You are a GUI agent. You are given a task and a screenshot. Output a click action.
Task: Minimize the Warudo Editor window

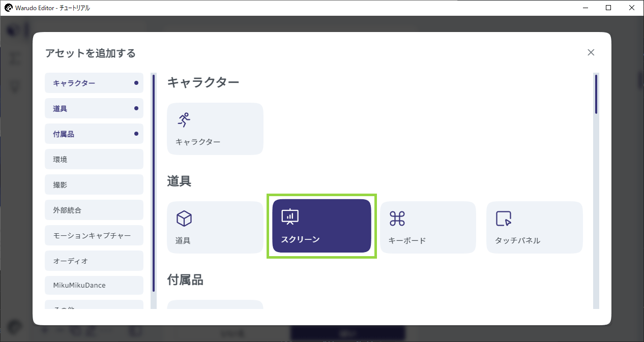click(584, 8)
